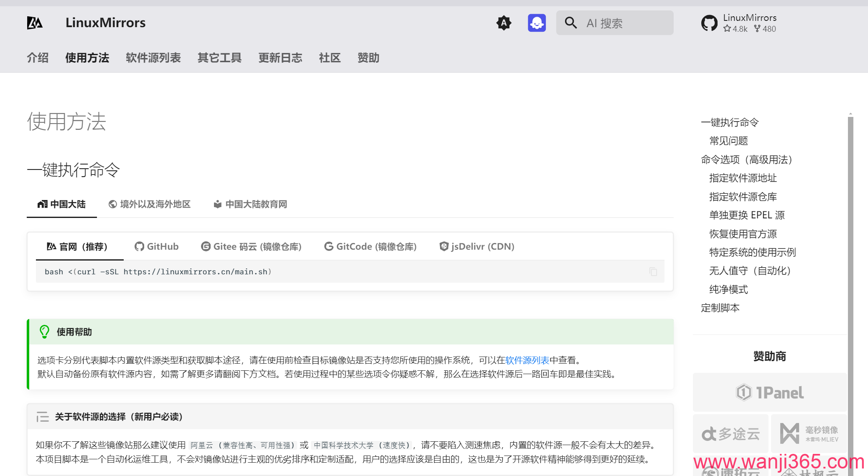The height and width of the screenshot is (476, 868).
Task: Click the magnifier search icon
Action: (570, 23)
